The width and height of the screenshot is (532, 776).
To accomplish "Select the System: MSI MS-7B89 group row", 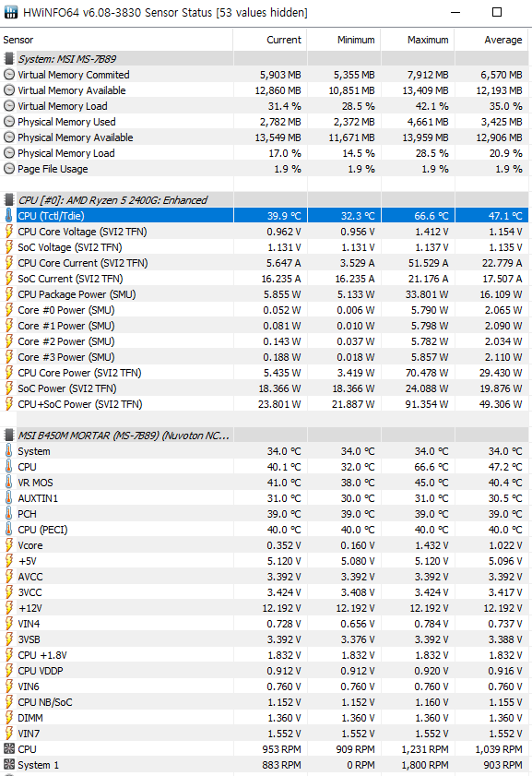I will pyautogui.click(x=265, y=59).
